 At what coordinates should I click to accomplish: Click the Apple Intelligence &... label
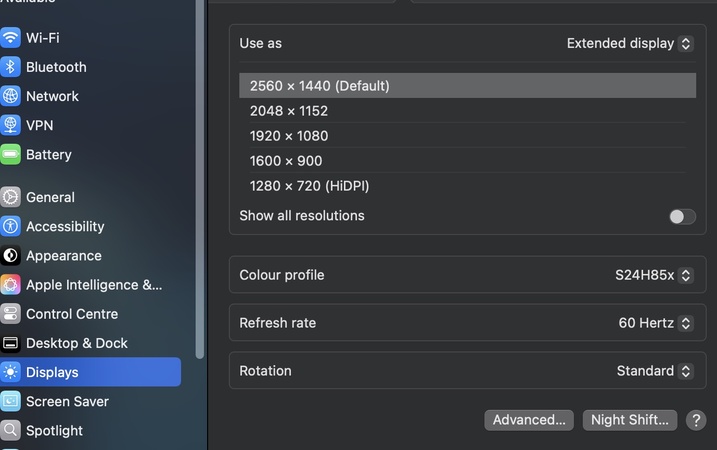pos(94,285)
